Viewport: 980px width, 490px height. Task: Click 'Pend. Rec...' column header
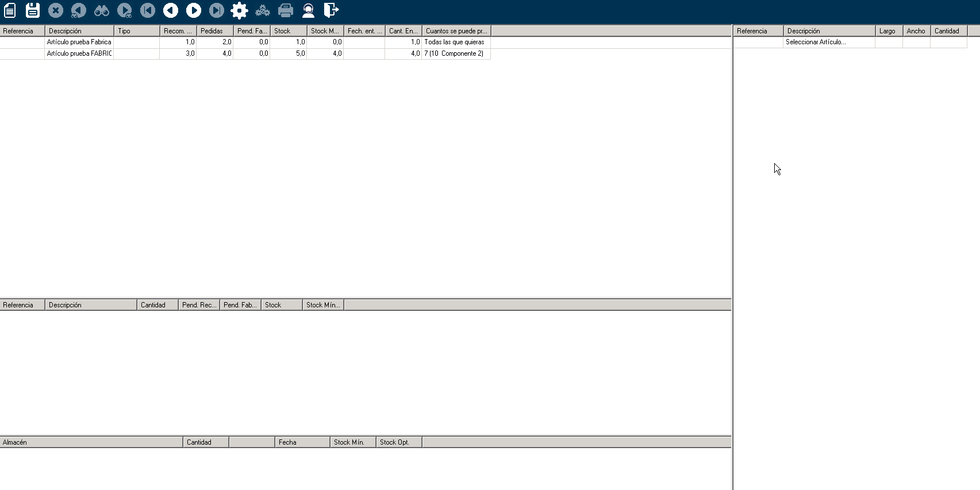199,305
